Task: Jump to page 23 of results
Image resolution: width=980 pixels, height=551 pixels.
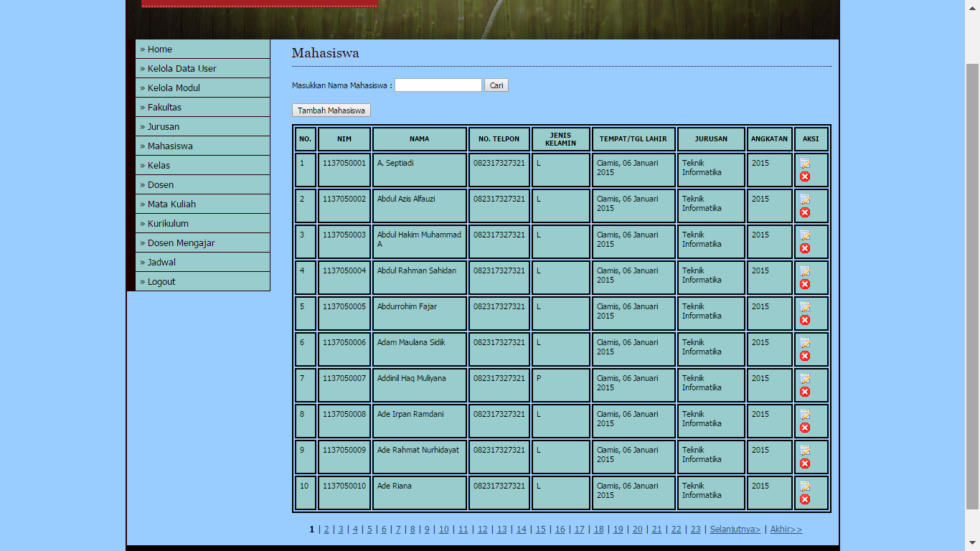Action: coord(695,529)
